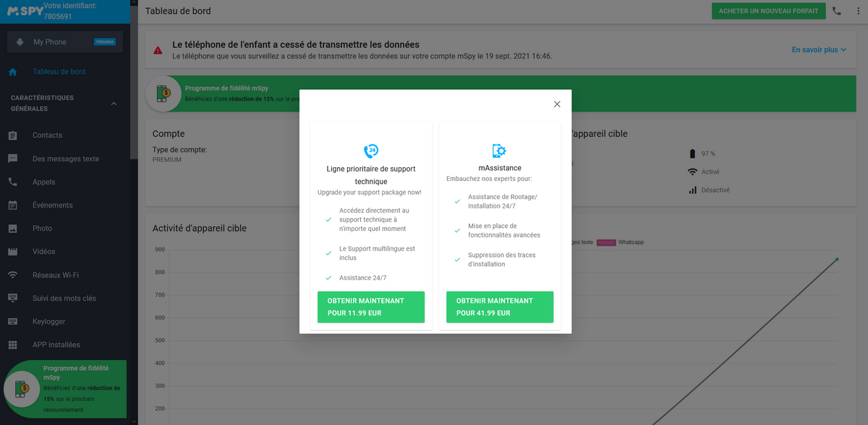Get priority support for 11.99 EUR
The width and height of the screenshot is (868, 425).
(x=371, y=307)
